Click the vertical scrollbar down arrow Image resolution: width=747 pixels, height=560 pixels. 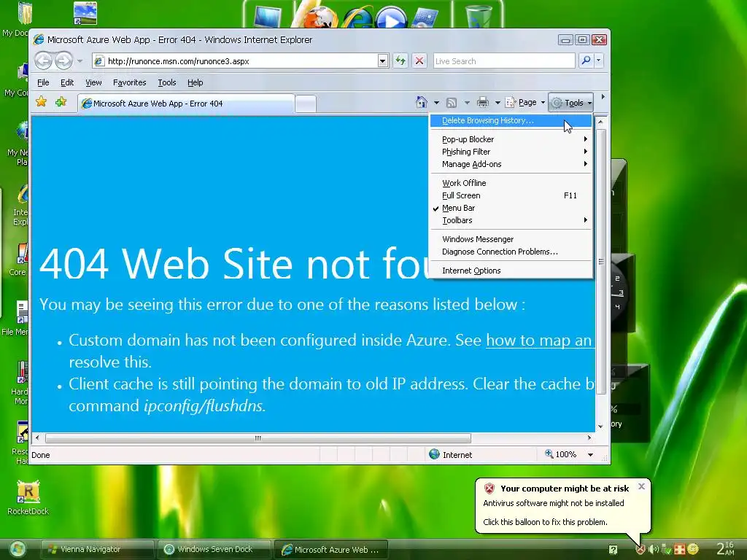pyautogui.click(x=601, y=426)
